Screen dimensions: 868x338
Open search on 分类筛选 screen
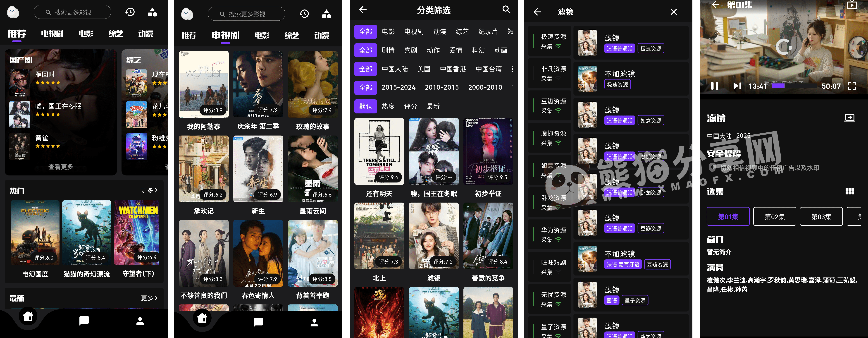pyautogui.click(x=506, y=10)
